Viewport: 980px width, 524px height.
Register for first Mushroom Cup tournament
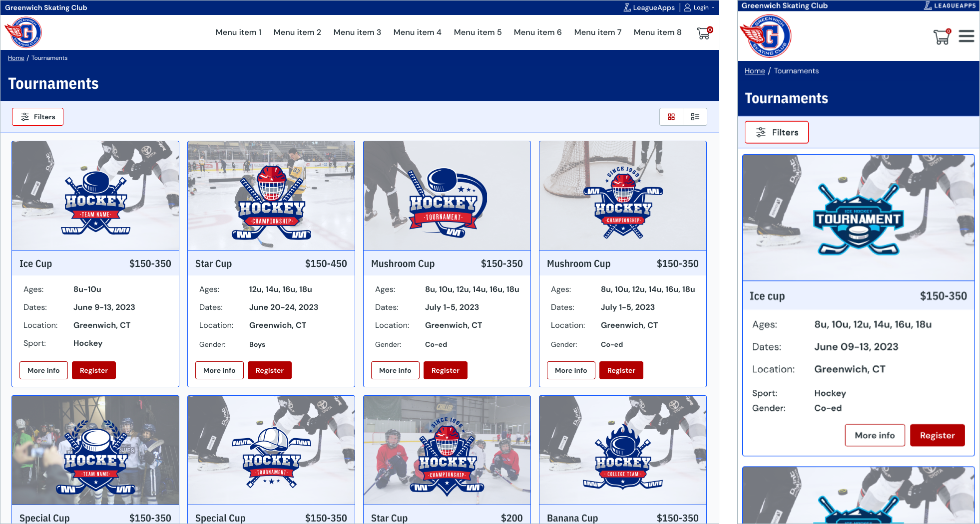tap(446, 370)
